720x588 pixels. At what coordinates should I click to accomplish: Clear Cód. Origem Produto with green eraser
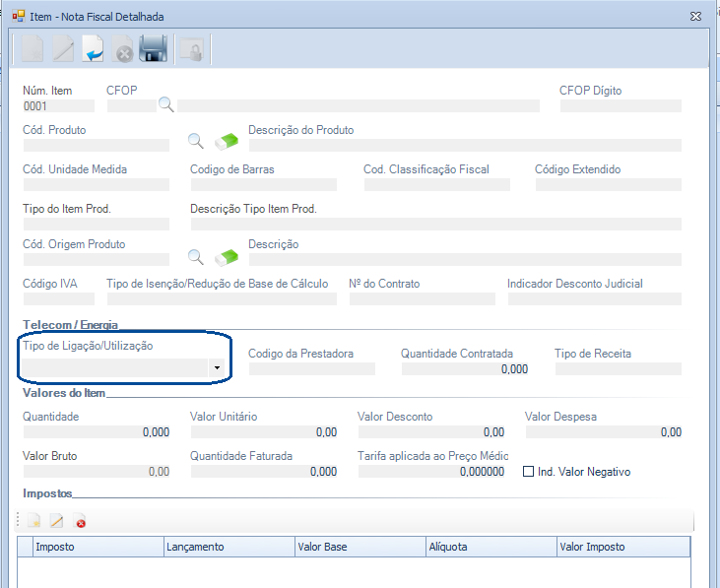[227, 257]
